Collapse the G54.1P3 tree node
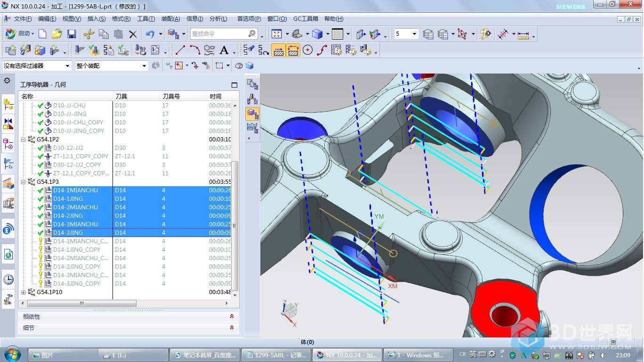Image resolution: width=644 pixels, height=362 pixels. [x=24, y=182]
